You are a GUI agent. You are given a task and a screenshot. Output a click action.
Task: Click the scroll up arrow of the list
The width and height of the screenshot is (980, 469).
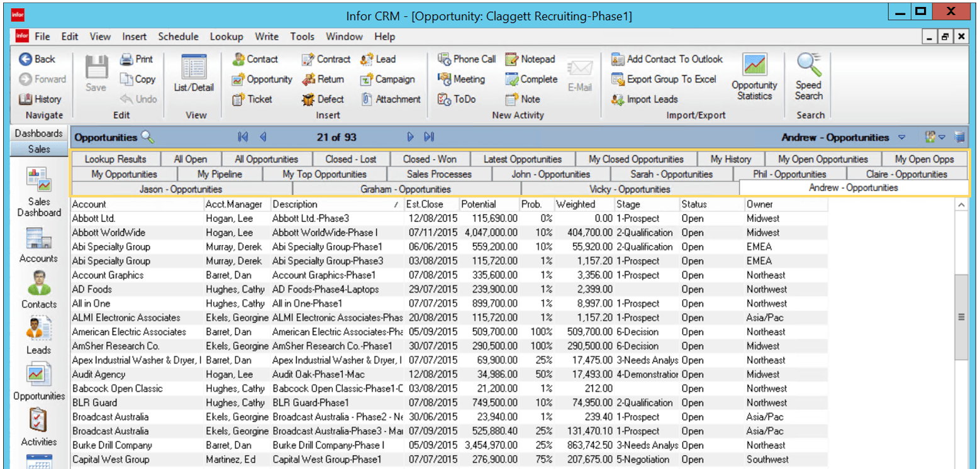pos(961,205)
